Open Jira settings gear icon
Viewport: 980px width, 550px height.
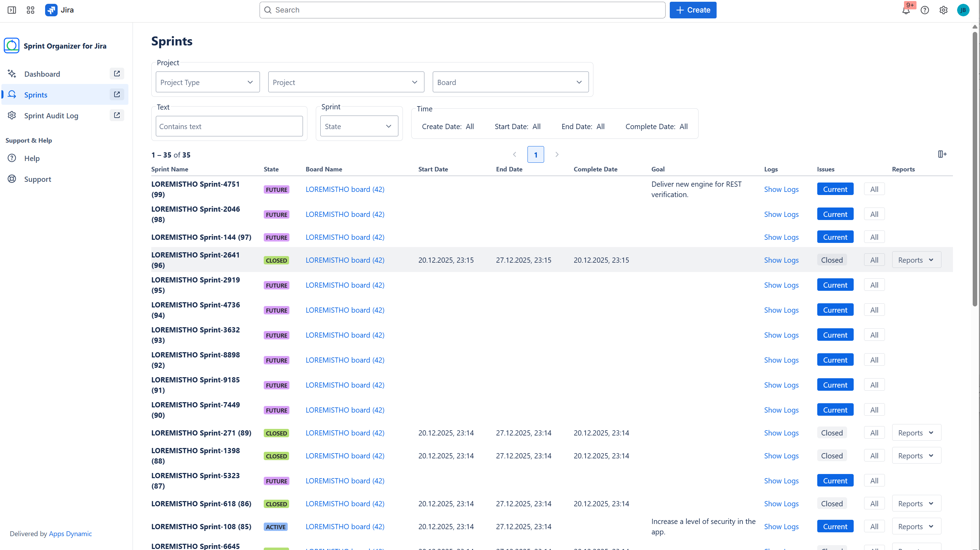(x=943, y=10)
